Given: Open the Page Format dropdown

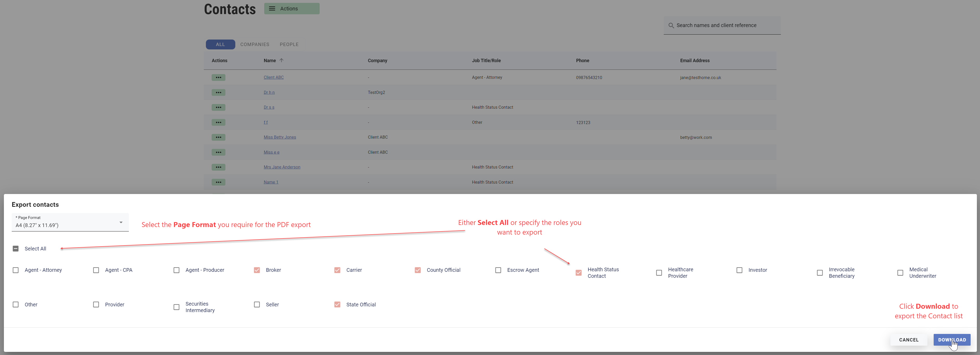Looking at the screenshot, I should coord(70,222).
